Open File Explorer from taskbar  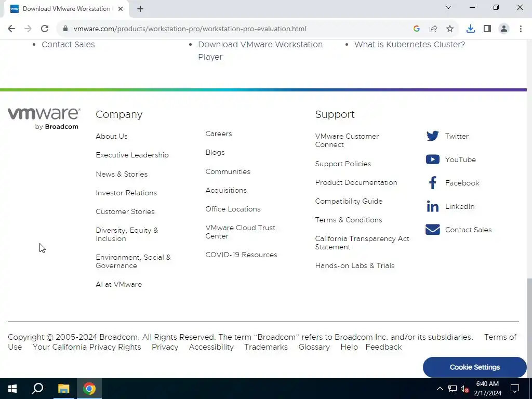tap(63, 389)
